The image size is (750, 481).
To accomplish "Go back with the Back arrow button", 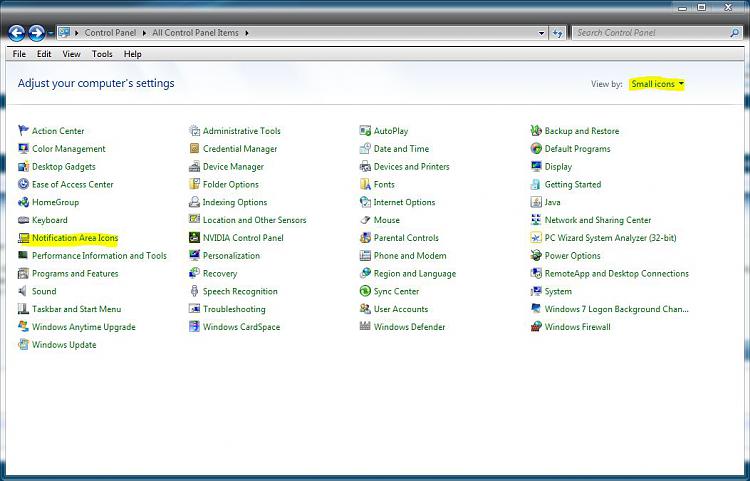I will 17,33.
